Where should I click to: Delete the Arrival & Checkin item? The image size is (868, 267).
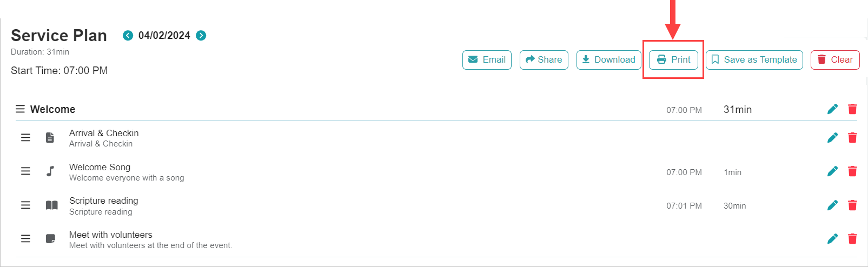pyautogui.click(x=852, y=138)
